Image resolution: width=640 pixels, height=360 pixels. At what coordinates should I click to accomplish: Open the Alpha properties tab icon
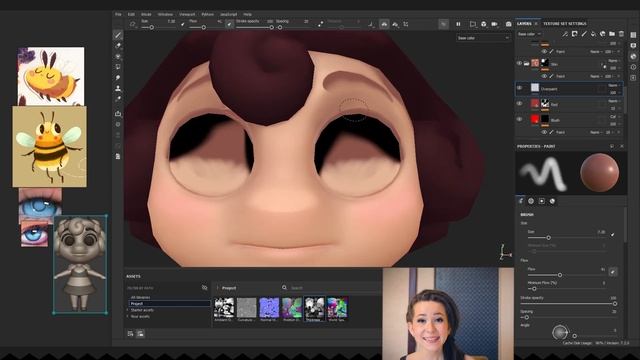tap(531, 201)
